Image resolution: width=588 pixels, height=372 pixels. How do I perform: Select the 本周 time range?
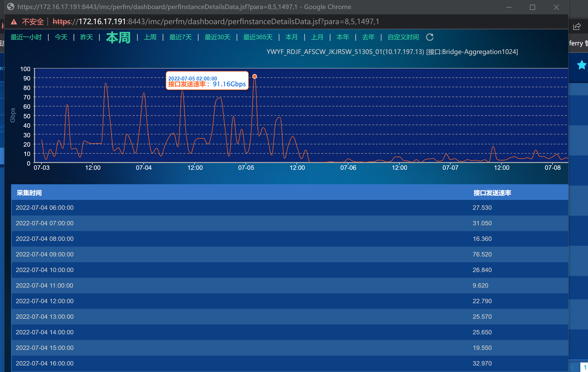pyautogui.click(x=118, y=38)
